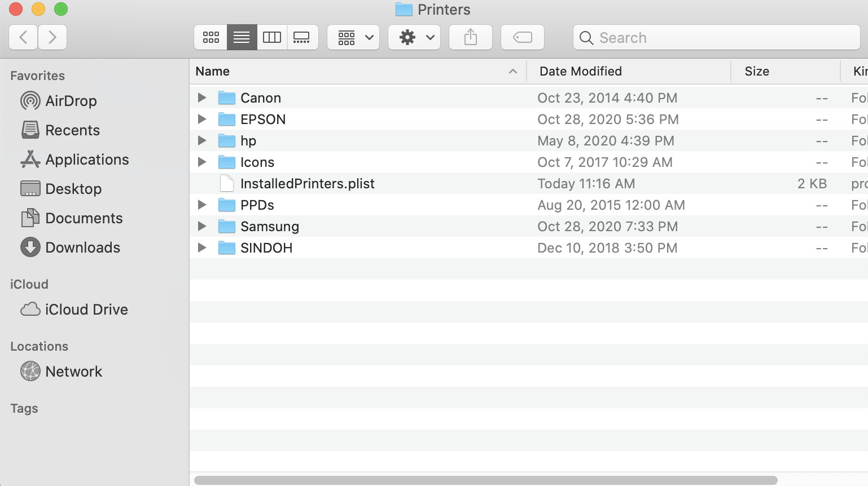868x486 pixels.
Task: Click the Favorites section heading
Action: 38,76
